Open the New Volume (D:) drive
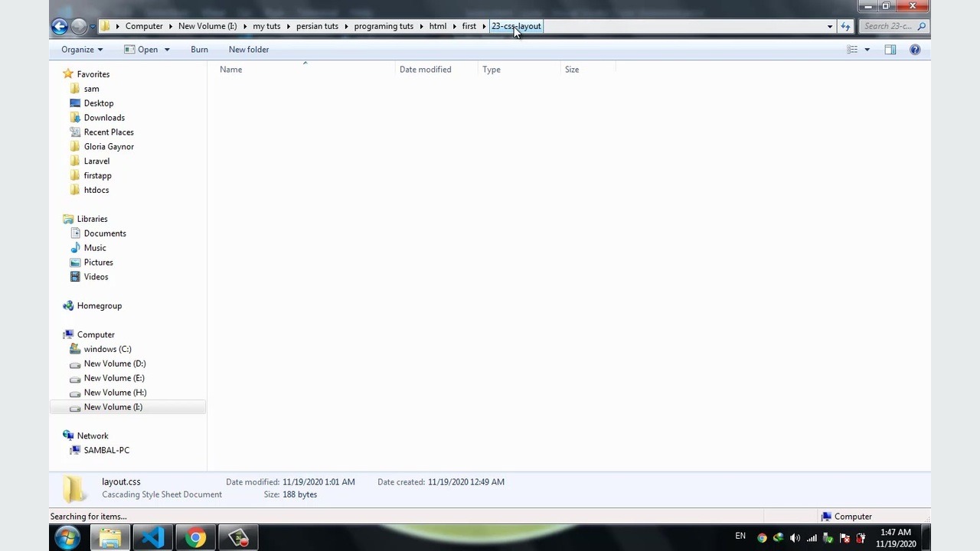Screen dimensions: 980x551 (x=115, y=364)
